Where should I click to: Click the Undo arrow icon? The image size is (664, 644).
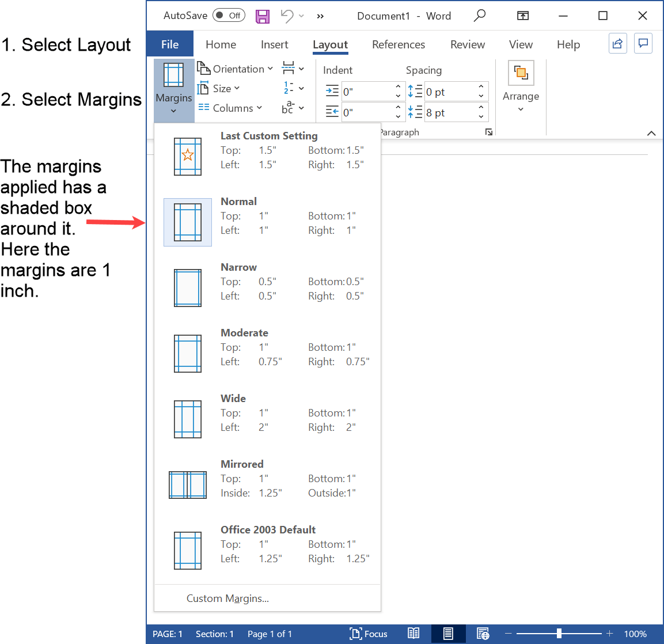click(x=287, y=16)
